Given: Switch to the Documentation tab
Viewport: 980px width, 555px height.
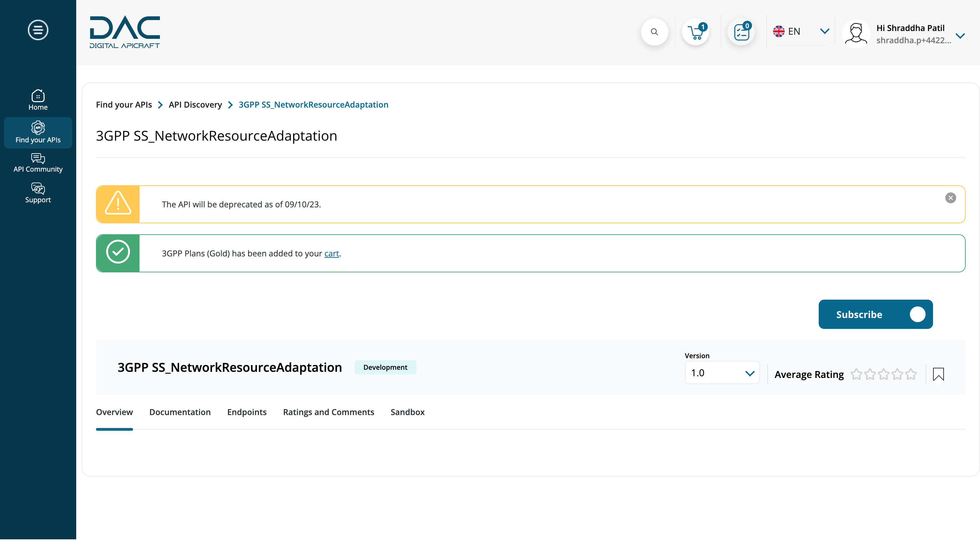Looking at the screenshot, I should 180,412.
